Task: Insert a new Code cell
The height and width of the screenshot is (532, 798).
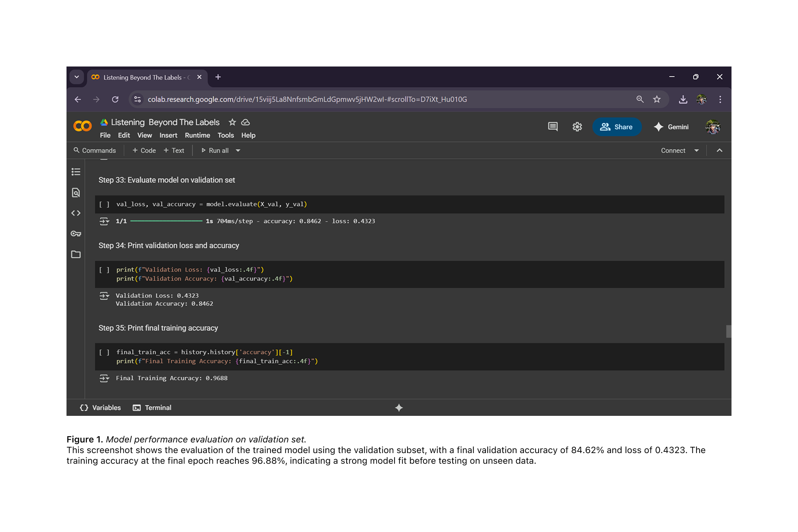Action: click(143, 150)
